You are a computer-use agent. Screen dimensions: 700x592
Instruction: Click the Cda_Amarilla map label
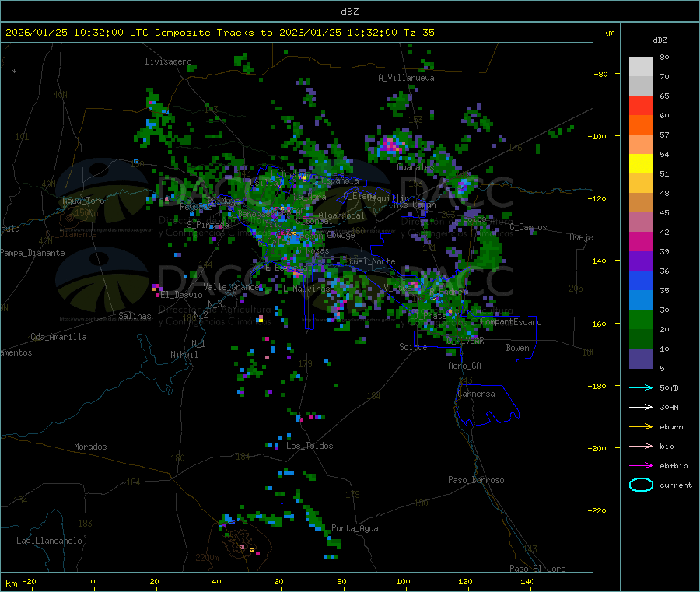coord(58,337)
